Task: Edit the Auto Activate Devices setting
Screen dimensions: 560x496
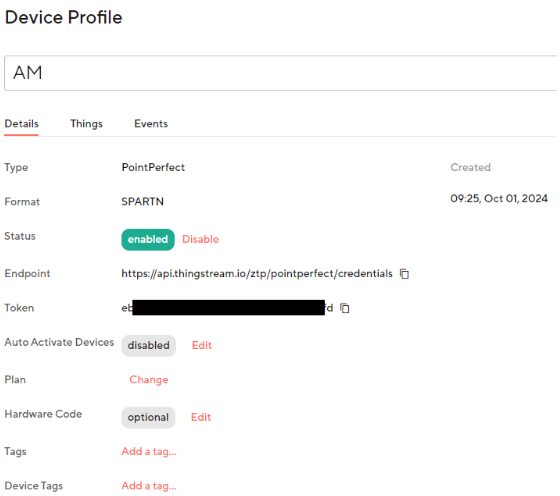Action: pyautogui.click(x=202, y=345)
